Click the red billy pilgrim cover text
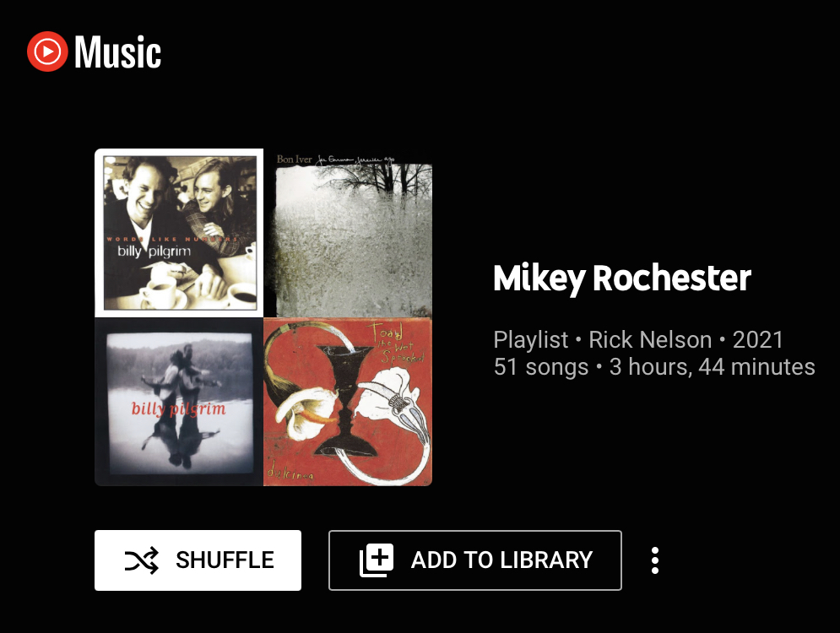This screenshot has width=840, height=633. (178, 409)
